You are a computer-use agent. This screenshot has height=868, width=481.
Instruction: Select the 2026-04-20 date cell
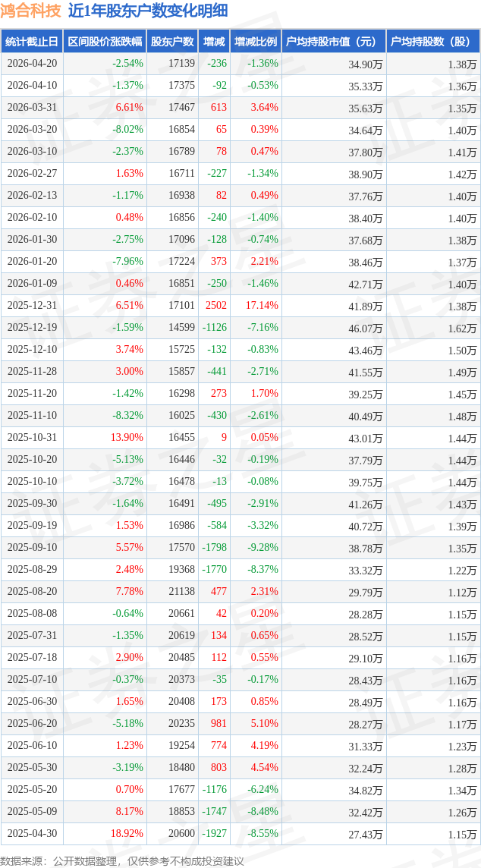coord(32,64)
